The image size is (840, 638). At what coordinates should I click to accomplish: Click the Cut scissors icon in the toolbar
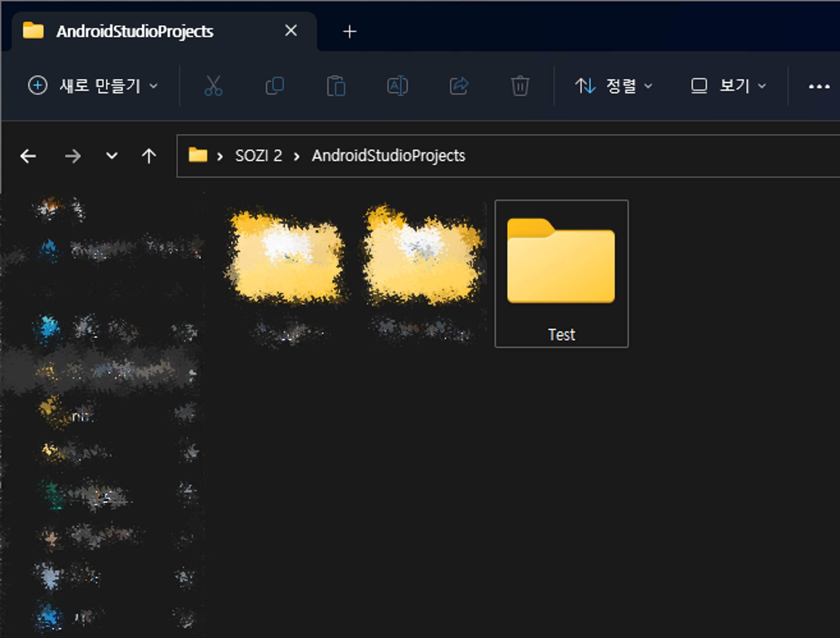(x=213, y=86)
